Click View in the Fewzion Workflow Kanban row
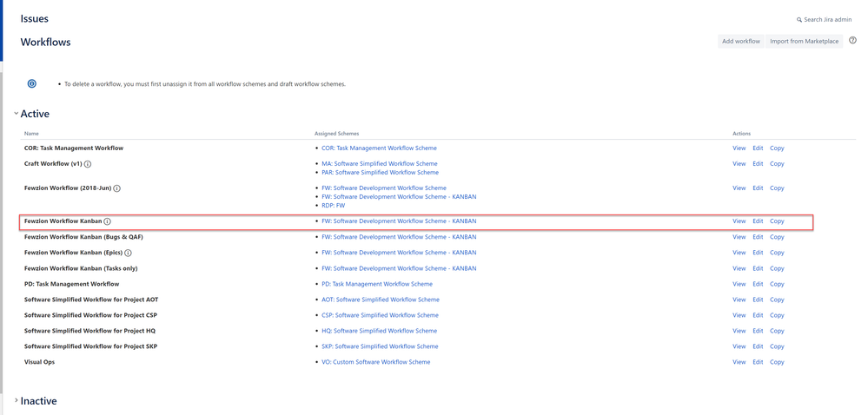The height and width of the screenshot is (415, 868). click(739, 221)
